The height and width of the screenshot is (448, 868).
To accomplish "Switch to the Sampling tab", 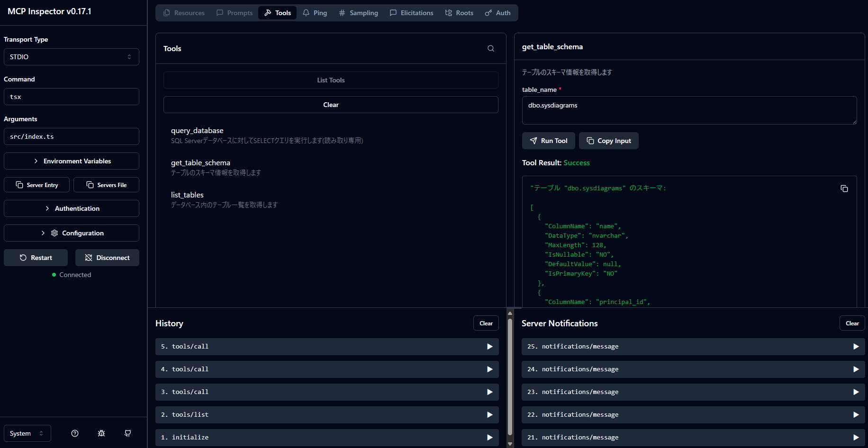I will click(x=358, y=13).
